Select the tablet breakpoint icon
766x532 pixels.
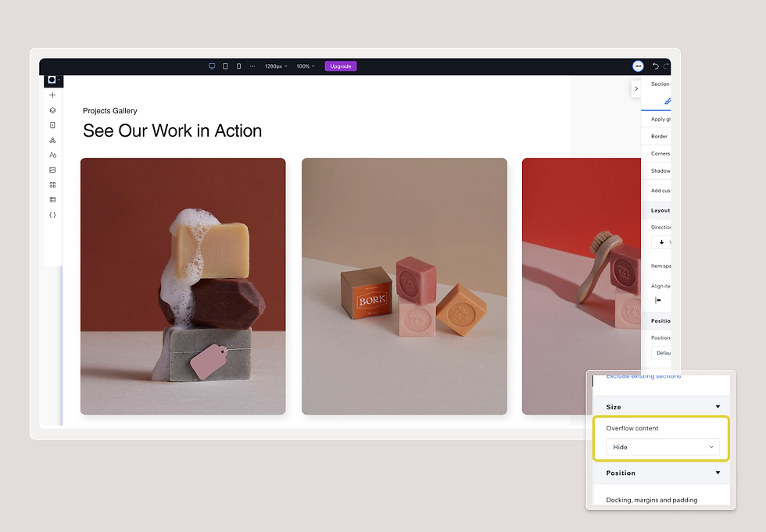tap(225, 66)
